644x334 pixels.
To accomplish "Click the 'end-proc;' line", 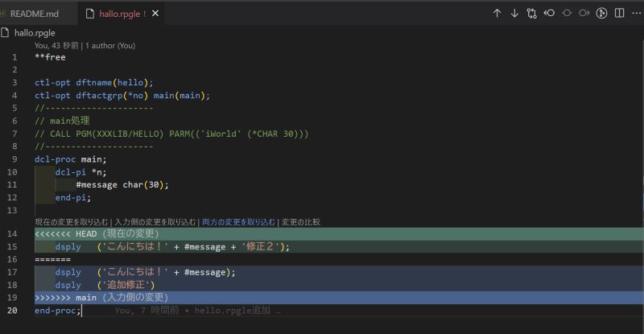I will click(x=57, y=311).
